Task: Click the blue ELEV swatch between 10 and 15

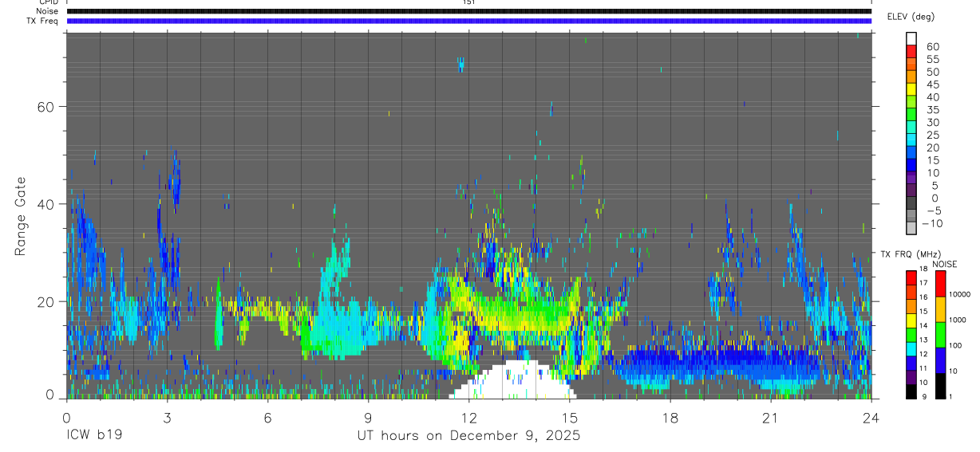Action: 911,166
